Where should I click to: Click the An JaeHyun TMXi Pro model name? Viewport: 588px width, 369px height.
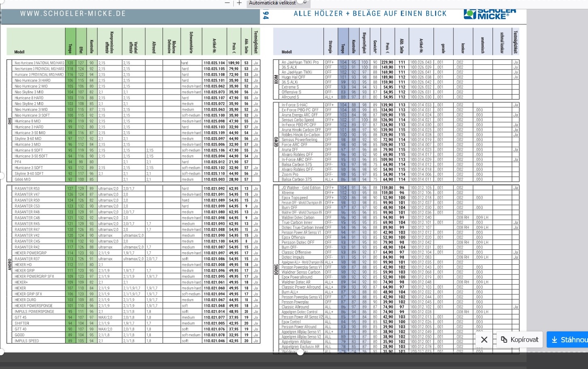300,62
